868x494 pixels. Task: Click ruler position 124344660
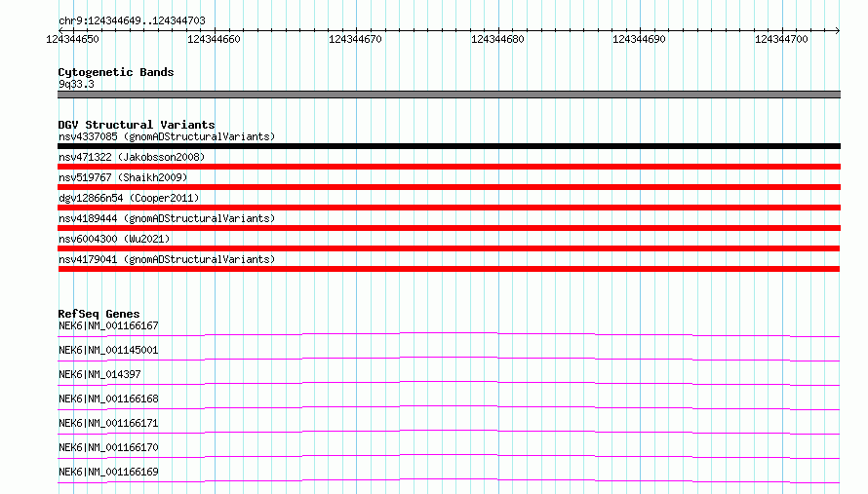214,39
